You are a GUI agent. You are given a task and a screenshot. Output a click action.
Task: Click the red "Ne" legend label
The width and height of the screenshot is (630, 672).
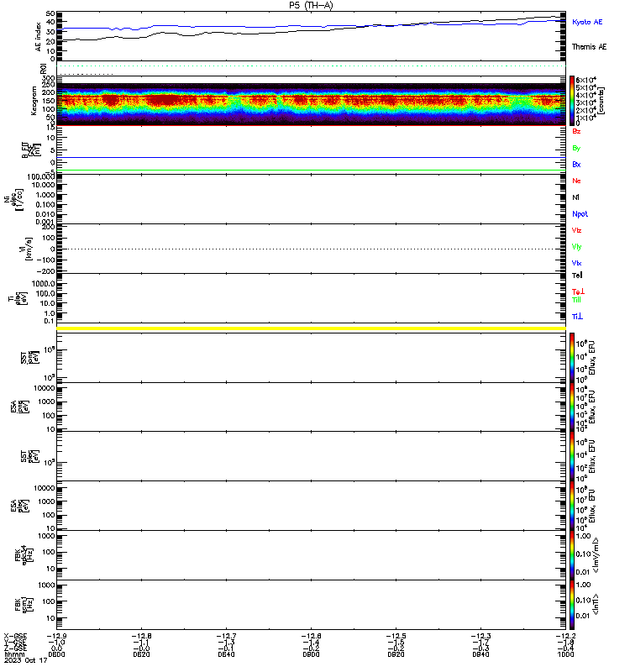point(576,181)
